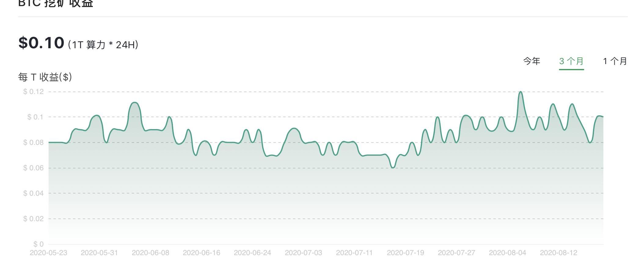
Task: Click the $0.10 earnings headline value
Action: [41, 43]
